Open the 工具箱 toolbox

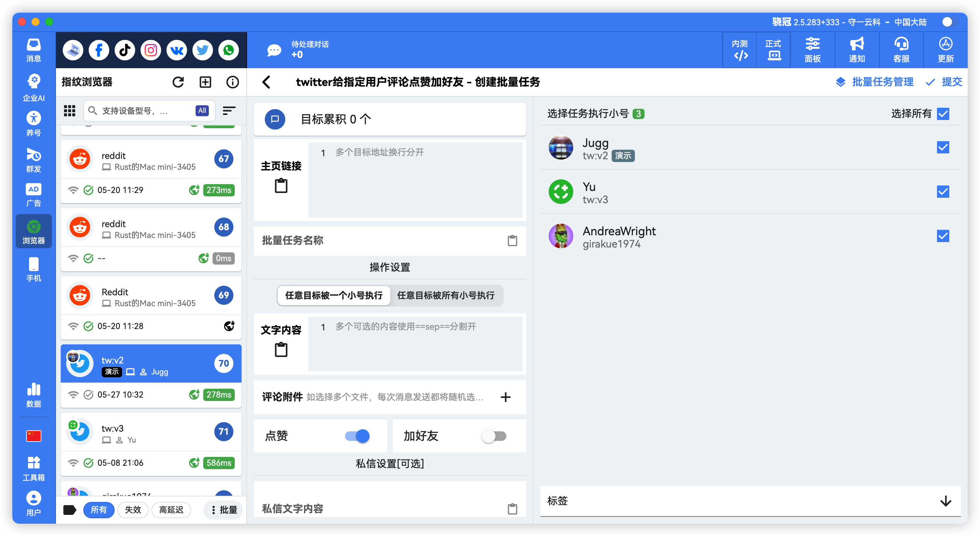coord(33,468)
